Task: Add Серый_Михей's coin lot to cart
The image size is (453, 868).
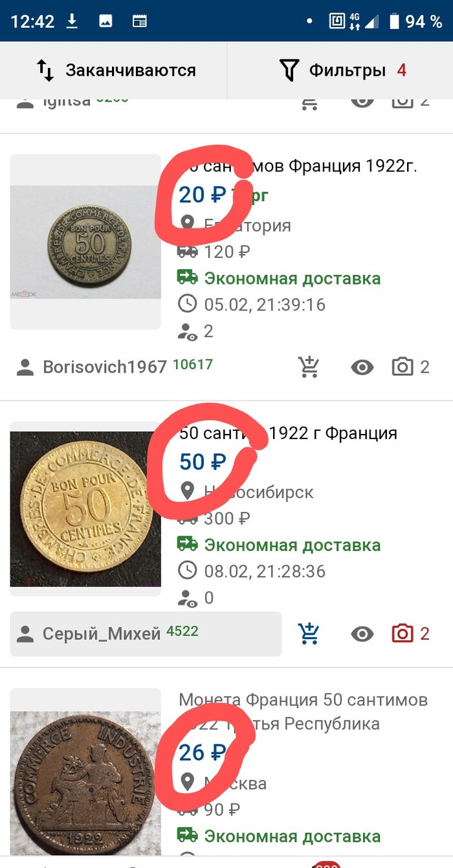Action: point(309,634)
